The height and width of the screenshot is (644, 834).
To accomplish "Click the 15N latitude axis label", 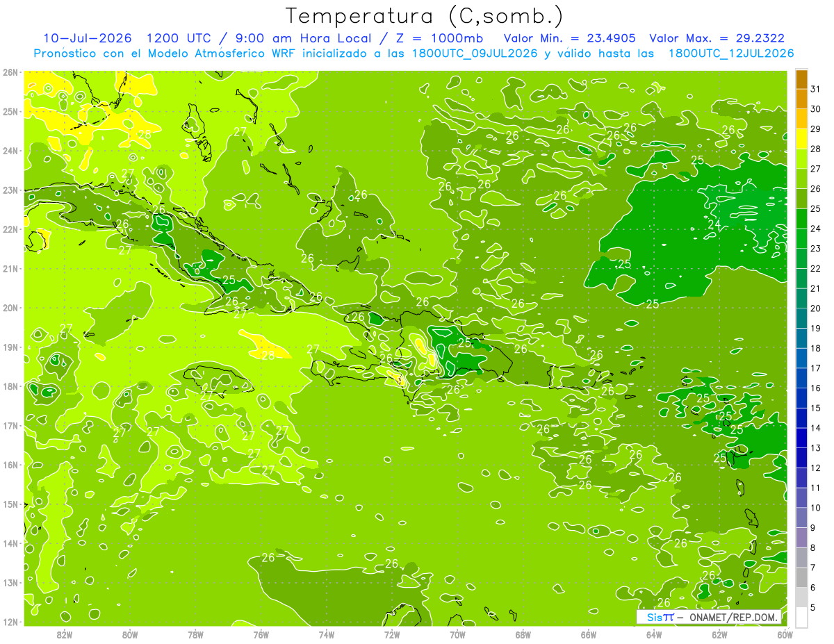I will pyautogui.click(x=10, y=504).
